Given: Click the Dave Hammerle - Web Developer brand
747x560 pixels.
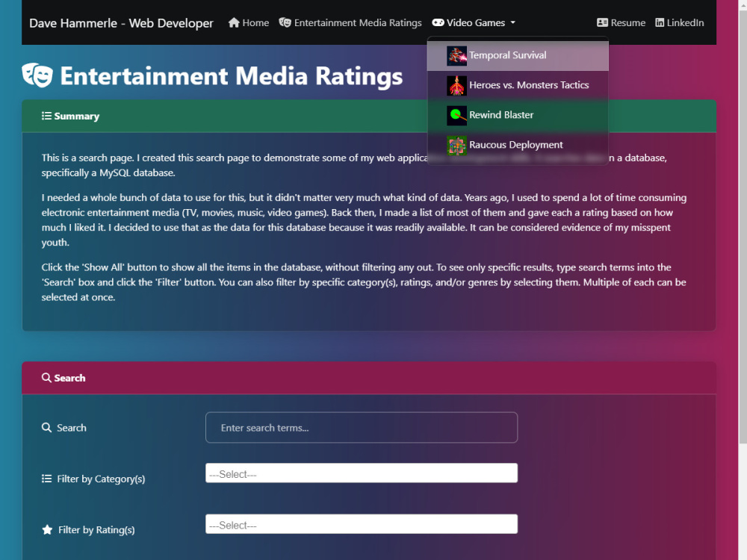Looking at the screenshot, I should pos(121,23).
